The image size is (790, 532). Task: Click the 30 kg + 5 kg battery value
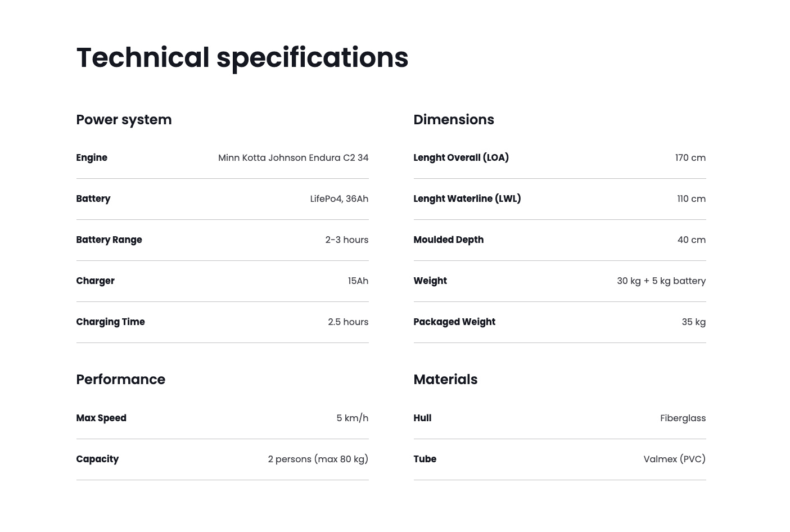(661, 281)
